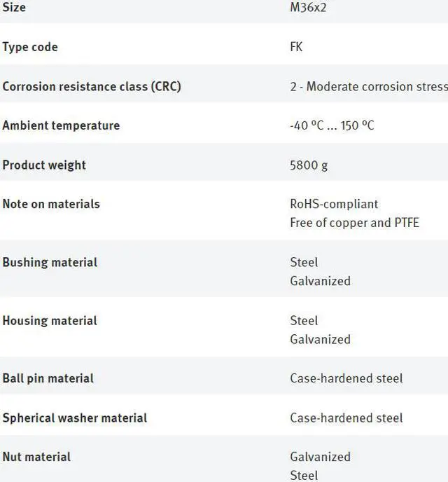
Task: Select the 5800 g weight value
Action: click(x=309, y=165)
